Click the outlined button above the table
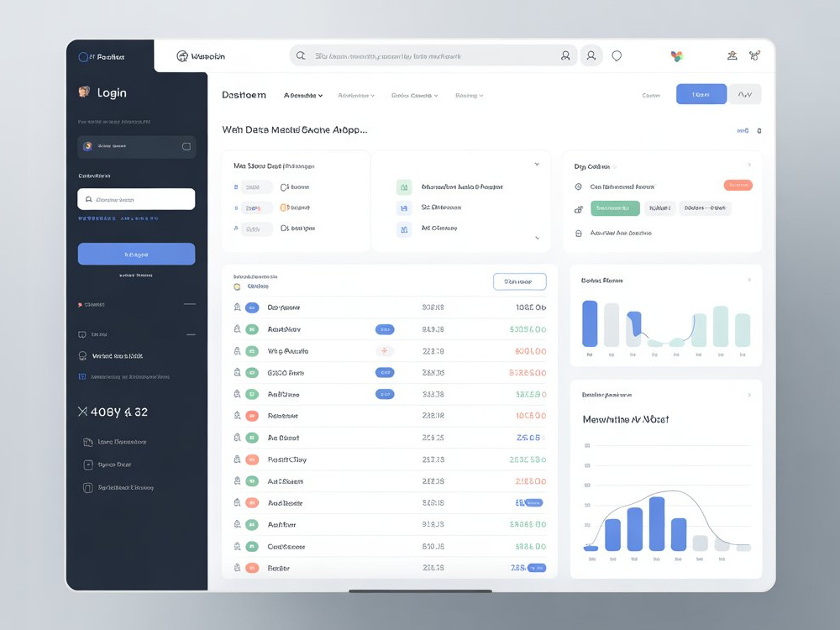This screenshot has width=840, height=630. pos(520,281)
